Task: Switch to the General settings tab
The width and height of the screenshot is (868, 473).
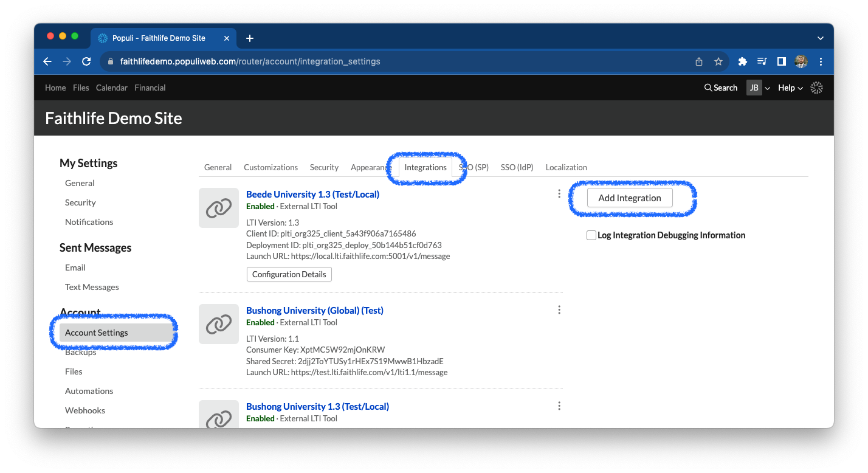Action: pyautogui.click(x=218, y=167)
